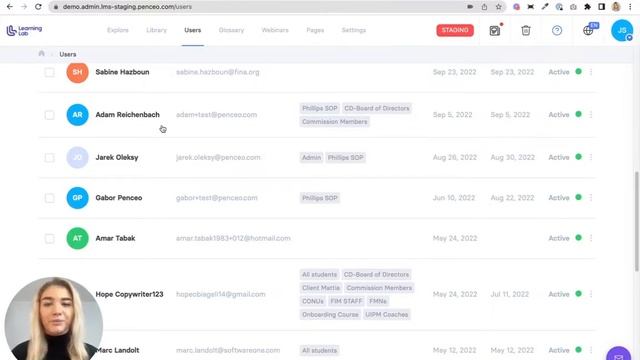Viewport: 640px width, 360px height.
Task: Click Jarek Oleksy's faded avatar
Action: click(x=77, y=158)
